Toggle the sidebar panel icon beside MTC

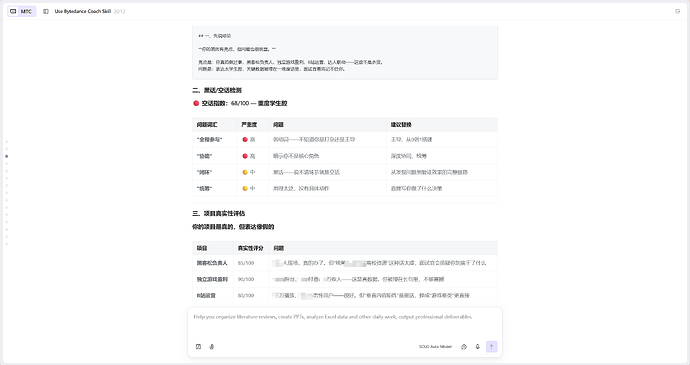[x=46, y=11]
